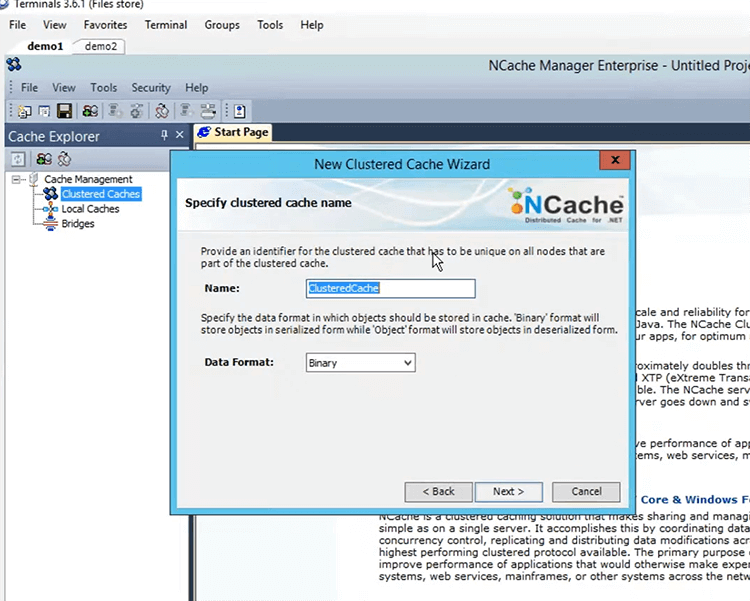Screen dimensions: 750x601
Task: Click the cache Name input field
Action: pos(390,289)
